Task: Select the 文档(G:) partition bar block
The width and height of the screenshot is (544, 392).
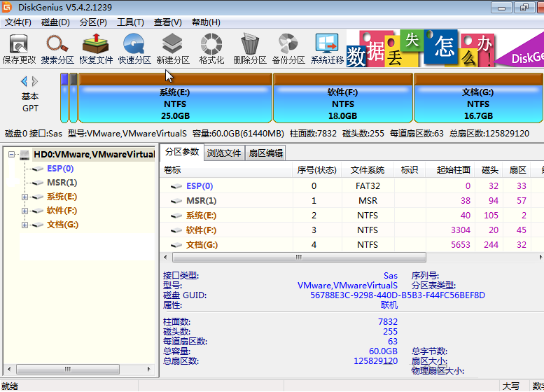Action: click(x=478, y=103)
